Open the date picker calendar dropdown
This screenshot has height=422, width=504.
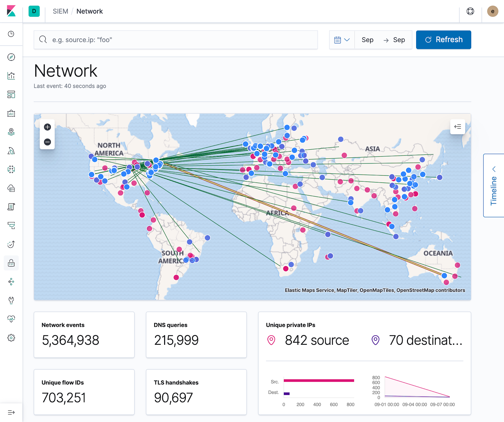point(341,40)
